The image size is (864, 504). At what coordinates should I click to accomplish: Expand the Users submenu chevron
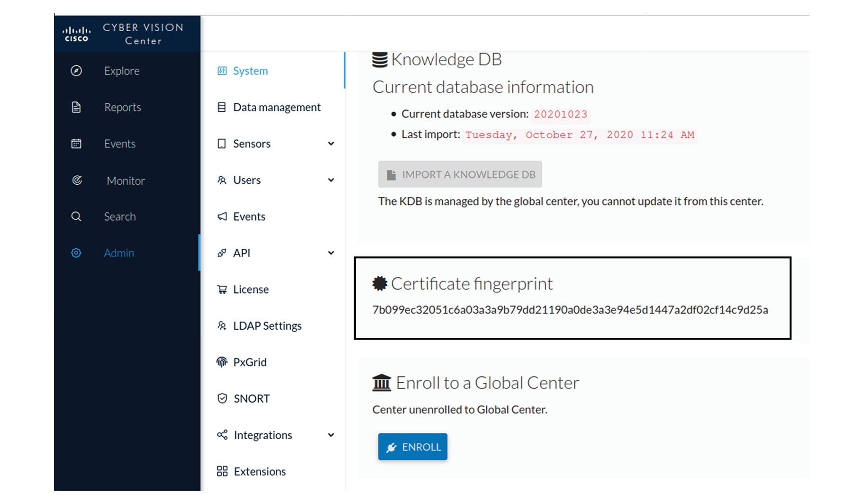coord(331,180)
